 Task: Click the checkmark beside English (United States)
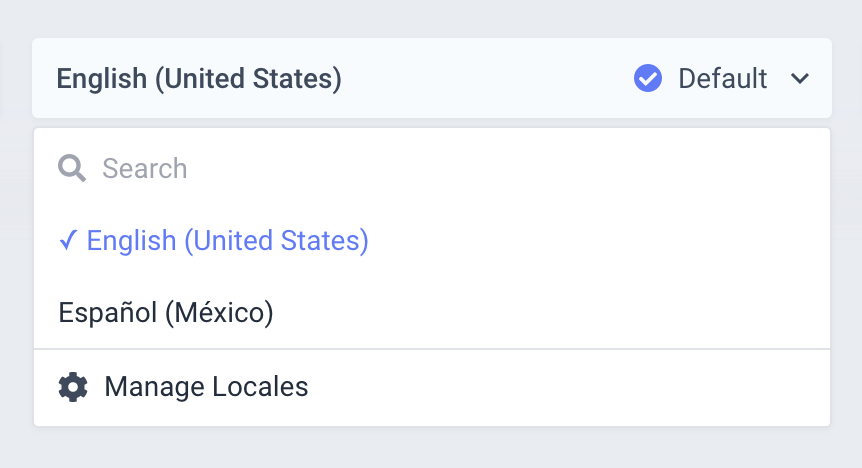(x=68, y=240)
